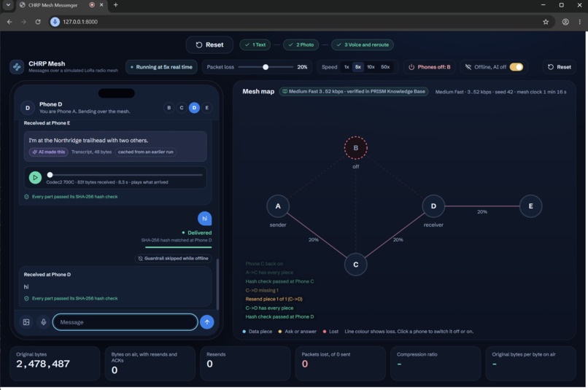Click the microphone record icon
This screenshot has width=588, height=390.
[44, 322]
